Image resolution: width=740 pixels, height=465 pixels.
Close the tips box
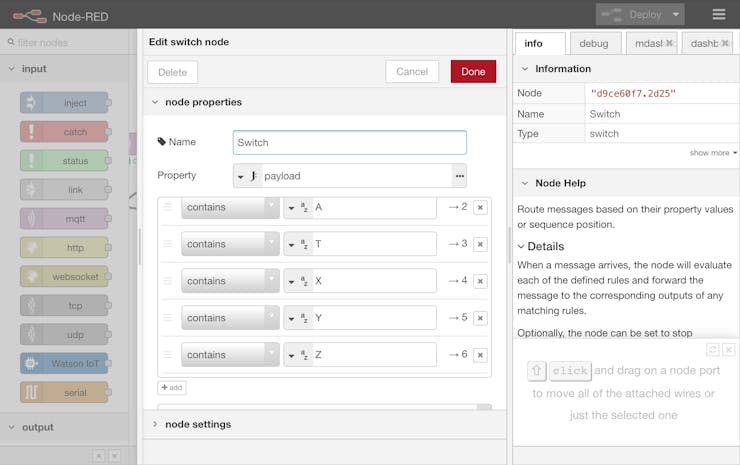pos(729,349)
